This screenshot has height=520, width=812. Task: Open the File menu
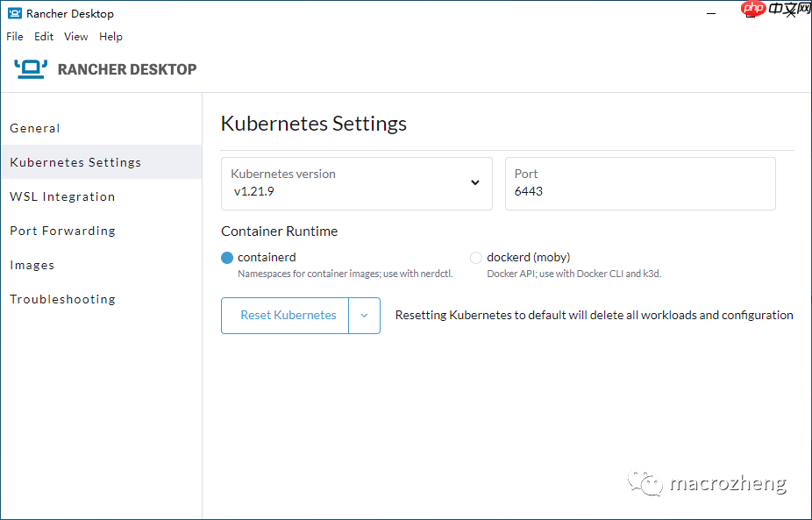coord(15,37)
